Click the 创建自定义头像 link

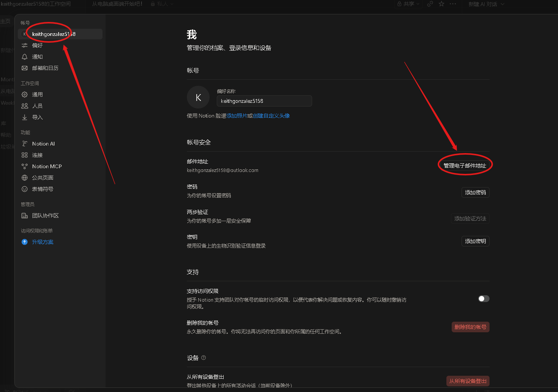click(x=271, y=116)
